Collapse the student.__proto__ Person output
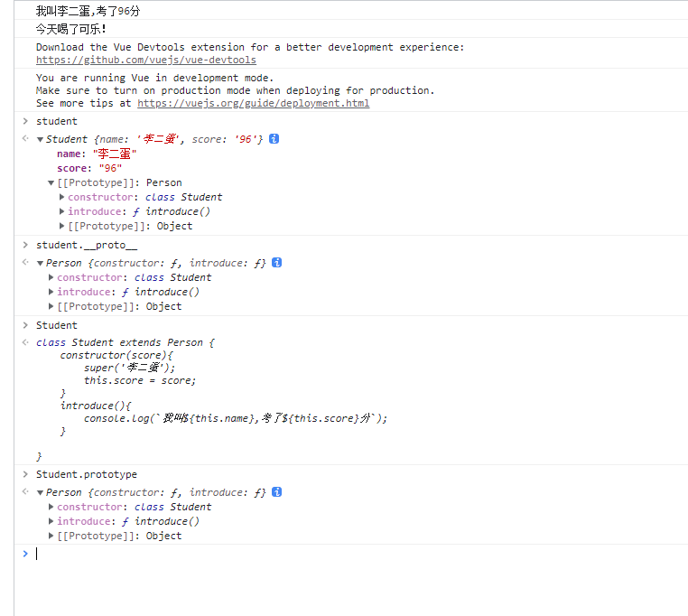The image size is (688, 616). pyautogui.click(x=40, y=264)
